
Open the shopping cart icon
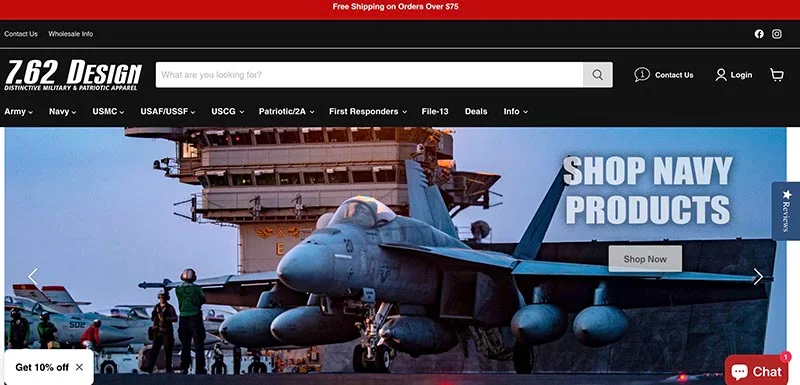(x=777, y=75)
